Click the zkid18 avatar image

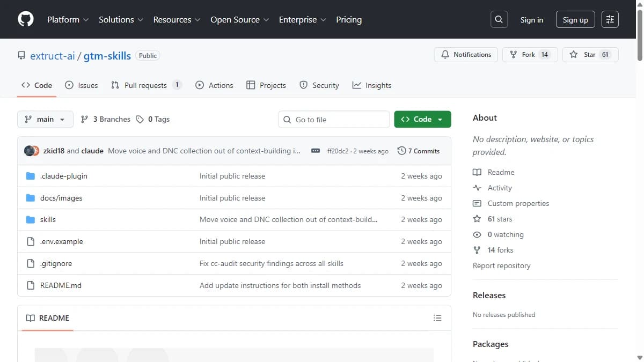[x=29, y=151]
